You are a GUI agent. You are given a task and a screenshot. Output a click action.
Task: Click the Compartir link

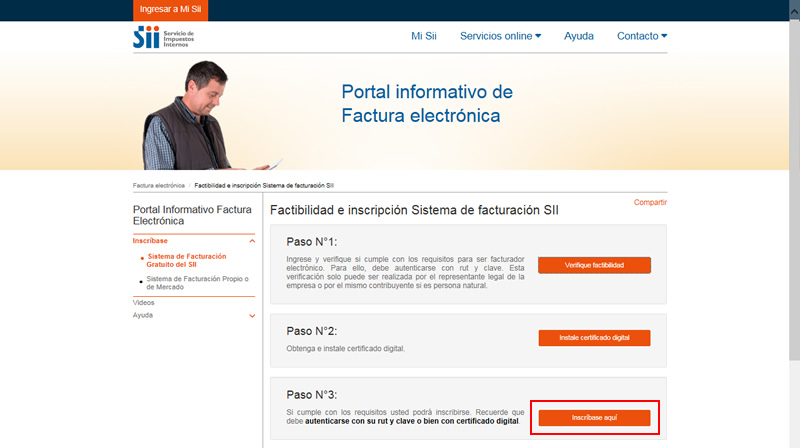[x=650, y=203]
